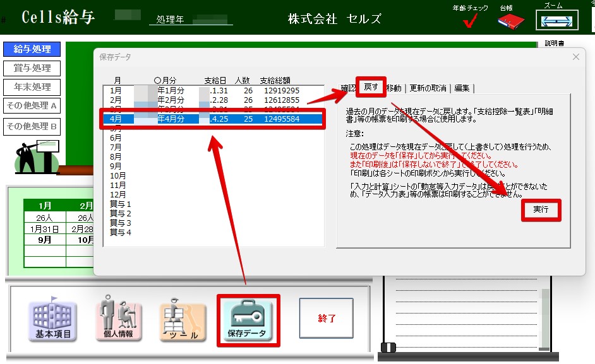Open the 個人情報 icon
Image resolution: width=595 pixels, height=364 pixels.
[119, 319]
